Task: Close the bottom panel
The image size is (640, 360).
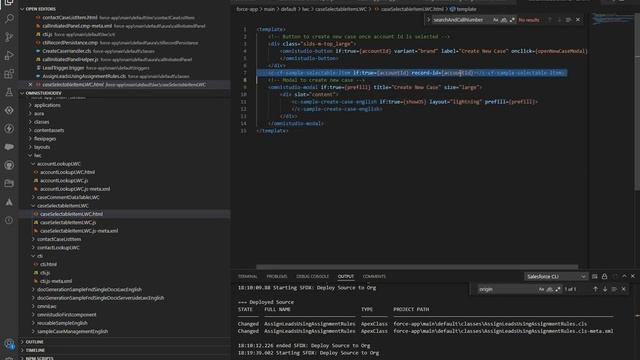Action: pos(633,276)
